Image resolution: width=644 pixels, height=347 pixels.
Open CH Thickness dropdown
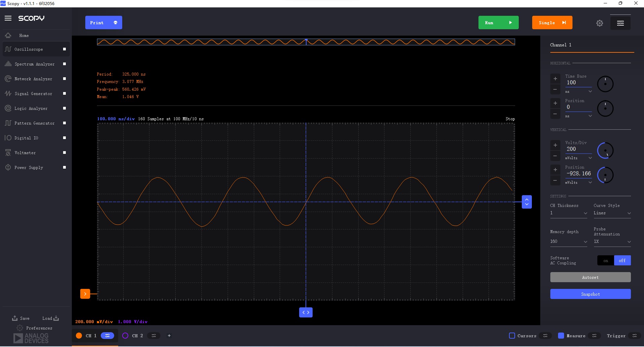pos(568,213)
